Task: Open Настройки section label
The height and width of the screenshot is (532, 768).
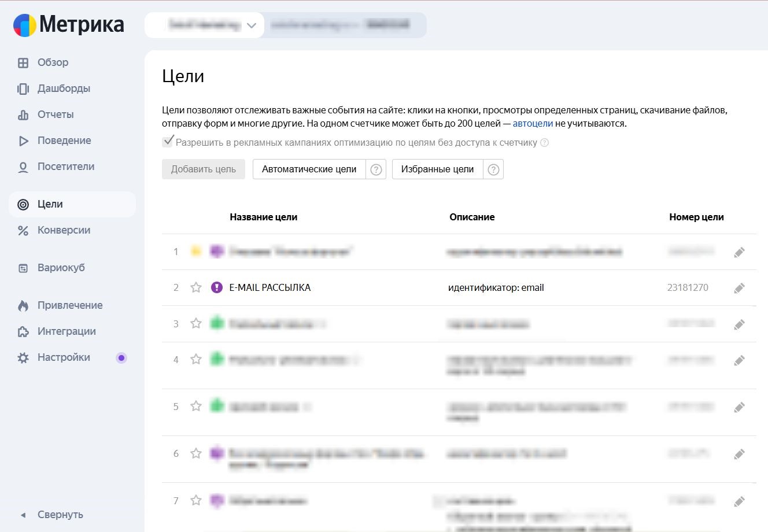Action: [64, 357]
